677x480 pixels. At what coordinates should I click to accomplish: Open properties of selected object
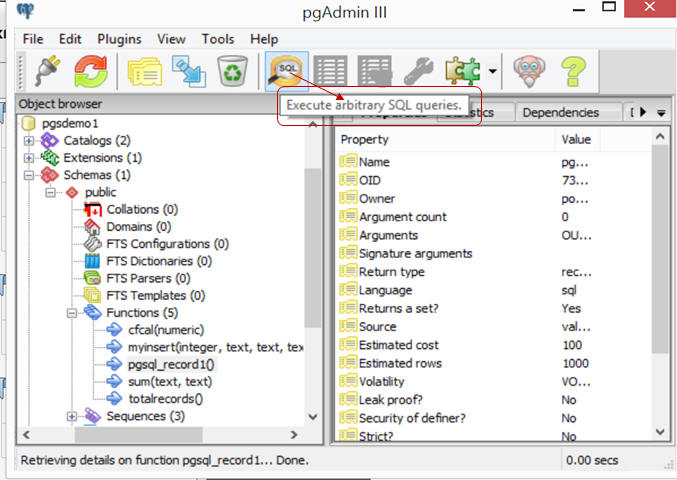click(145, 72)
